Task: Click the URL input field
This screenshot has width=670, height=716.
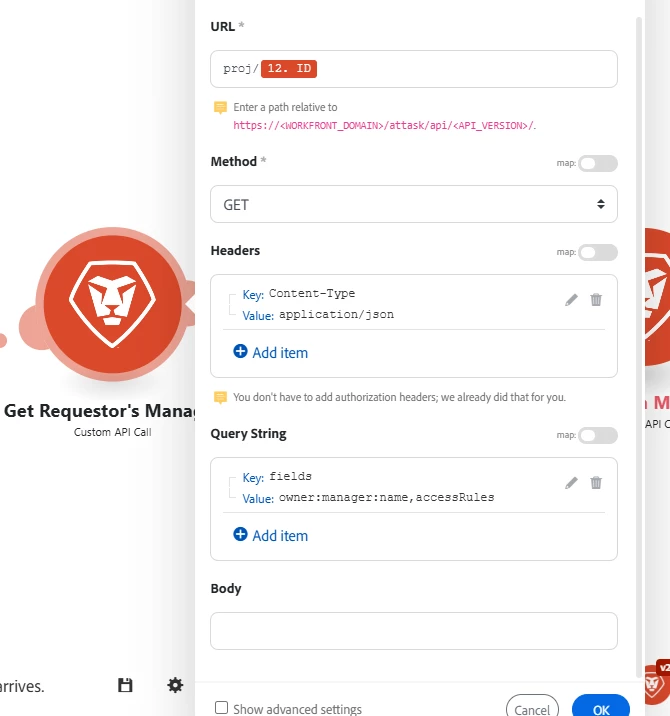Action: coord(414,69)
